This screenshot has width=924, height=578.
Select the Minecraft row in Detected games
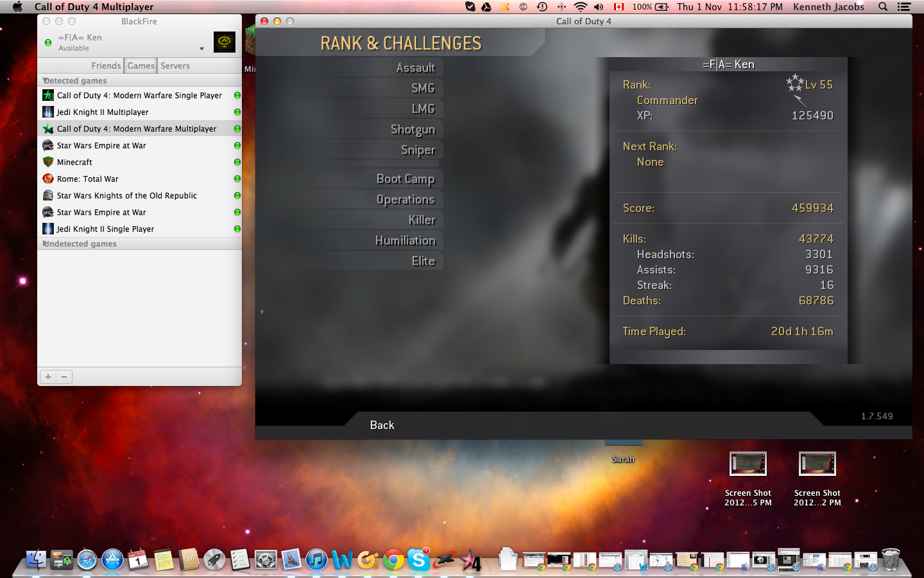point(139,162)
